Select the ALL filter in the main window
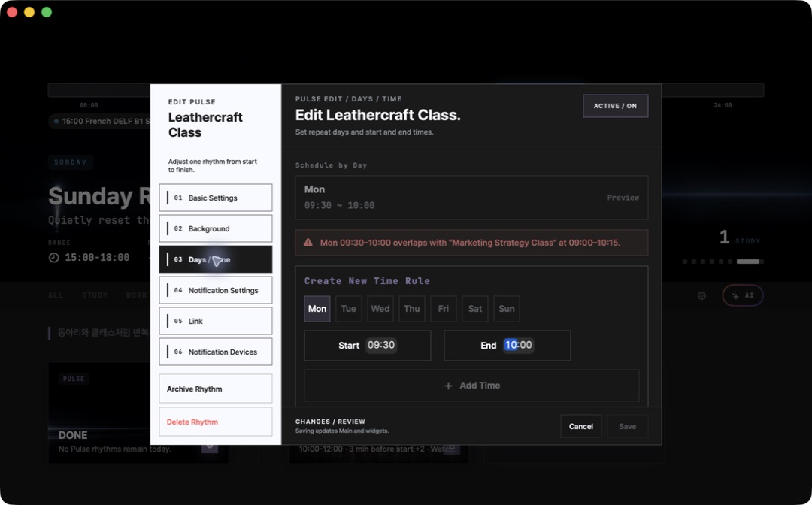 click(56, 295)
